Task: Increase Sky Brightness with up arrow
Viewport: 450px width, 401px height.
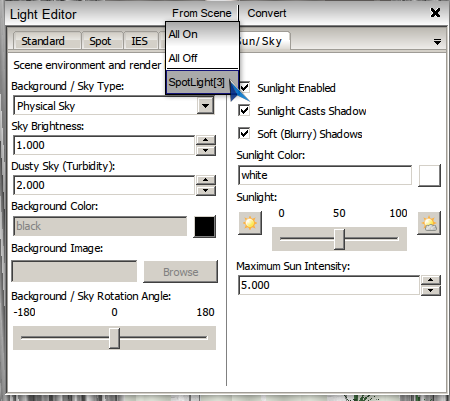Action: tap(206, 140)
